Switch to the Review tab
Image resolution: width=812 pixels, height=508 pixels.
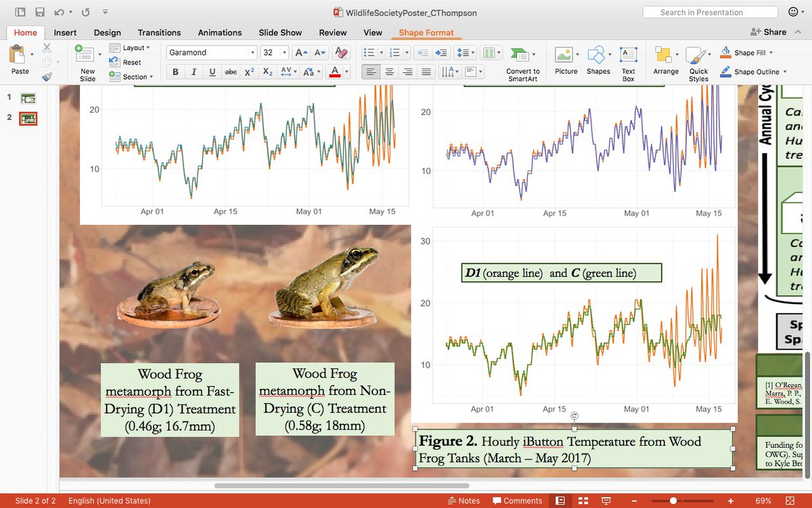333,33
